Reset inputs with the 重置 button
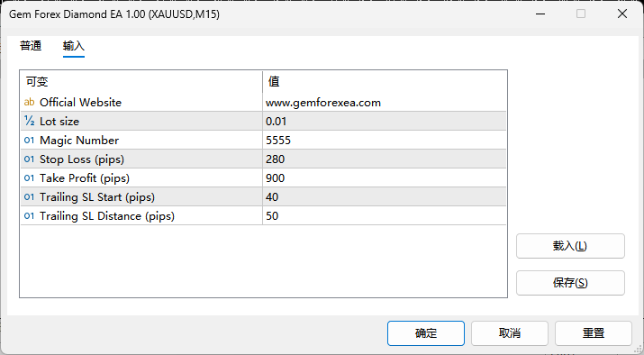 (594, 333)
